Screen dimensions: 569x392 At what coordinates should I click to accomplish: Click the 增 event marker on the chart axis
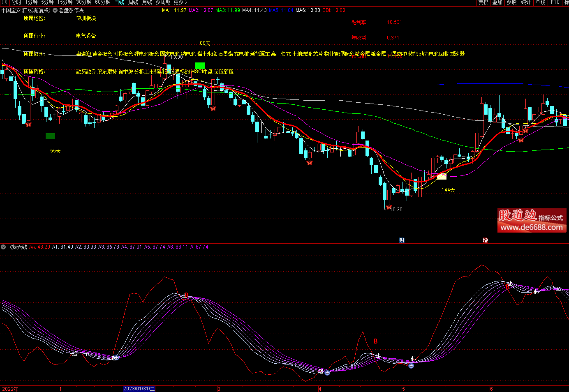485,240
